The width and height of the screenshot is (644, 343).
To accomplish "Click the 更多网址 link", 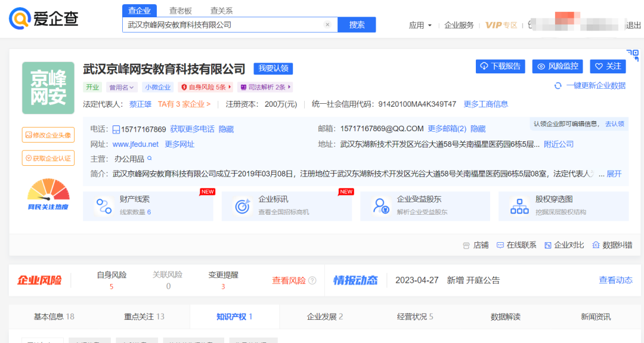I will (x=179, y=144).
